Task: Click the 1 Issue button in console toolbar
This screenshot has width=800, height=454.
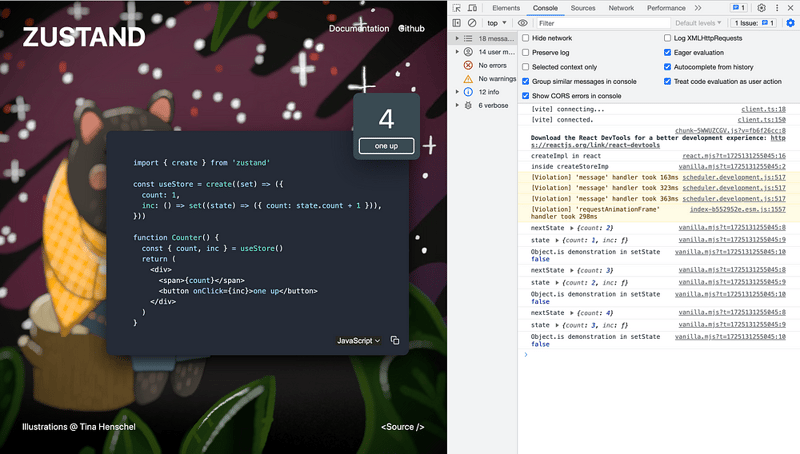Action: (x=754, y=23)
